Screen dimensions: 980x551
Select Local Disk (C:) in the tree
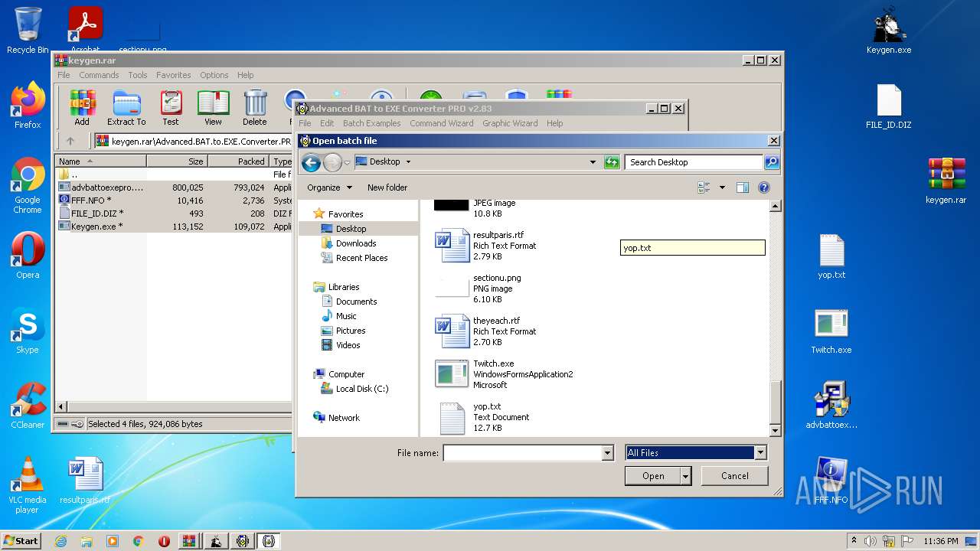pyautogui.click(x=362, y=389)
